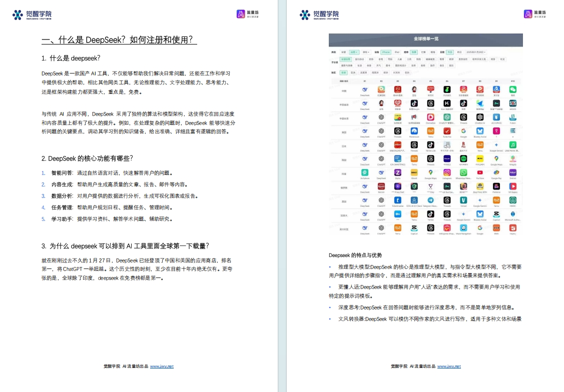Click the list item 内容生成
Screen dimensions: 564x392
(120, 184)
